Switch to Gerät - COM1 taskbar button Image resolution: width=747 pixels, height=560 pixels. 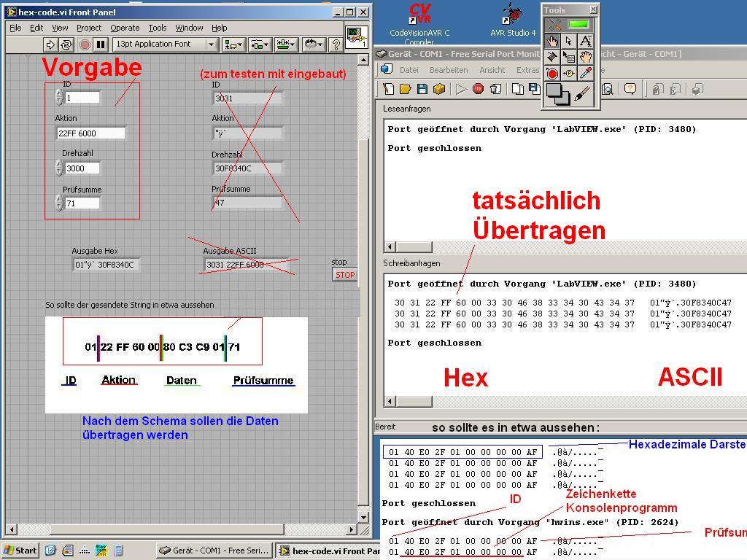pos(215,551)
